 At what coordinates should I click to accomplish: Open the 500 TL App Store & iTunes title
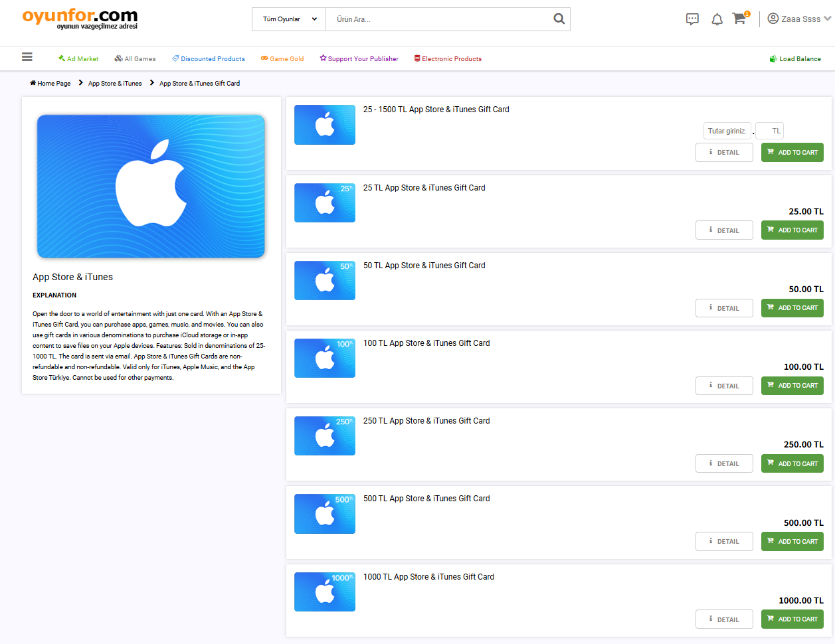[426, 499]
